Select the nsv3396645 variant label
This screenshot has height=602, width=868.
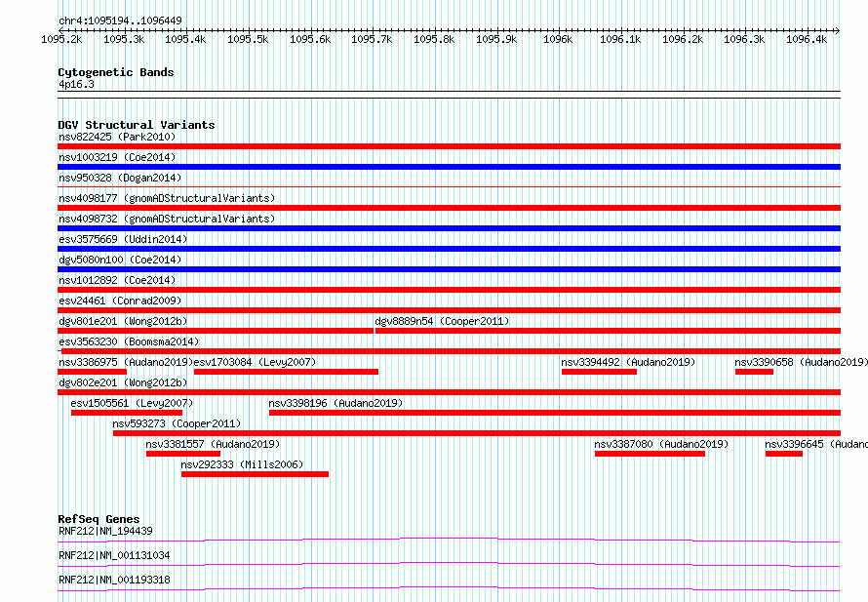coord(816,444)
